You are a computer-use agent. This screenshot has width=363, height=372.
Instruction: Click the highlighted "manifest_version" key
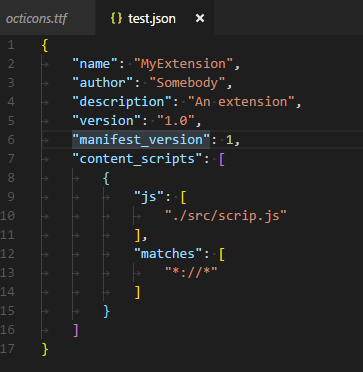coord(141,140)
